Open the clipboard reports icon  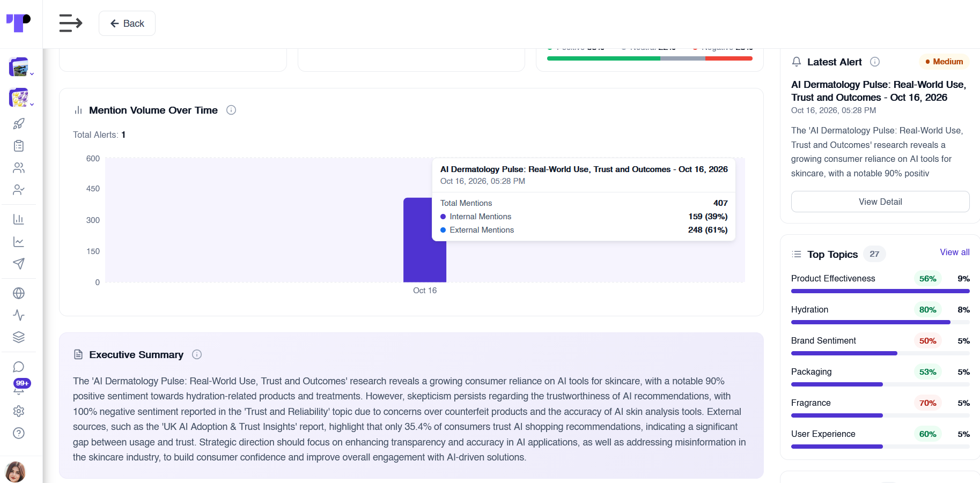tap(19, 146)
